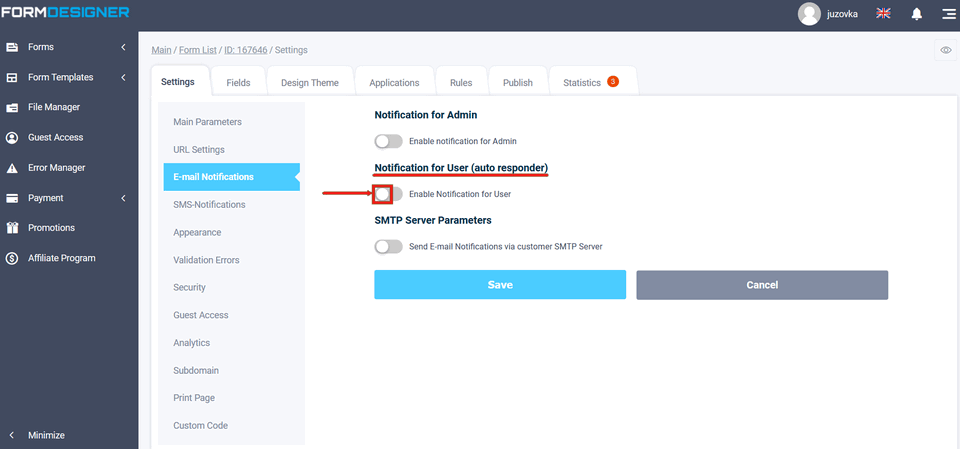This screenshot has height=449, width=960.
Task: Expand the Payment sidebar menu
Action: click(x=122, y=198)
